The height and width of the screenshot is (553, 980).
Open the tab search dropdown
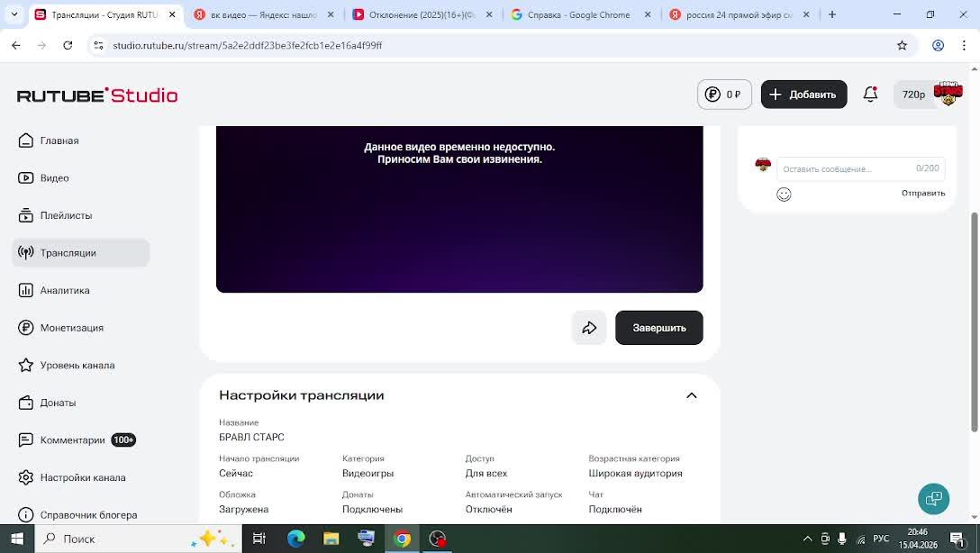(x=14, y=14)
